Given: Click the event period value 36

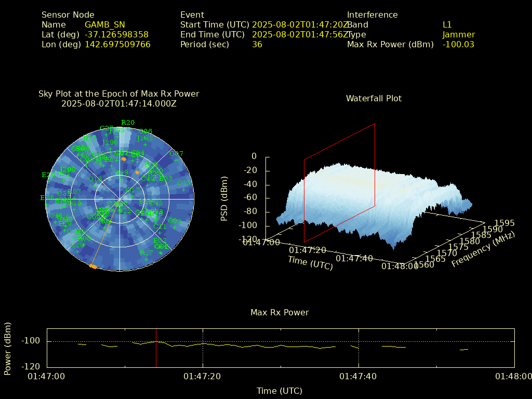Looking at the screenshot, I should click(257, 44).
